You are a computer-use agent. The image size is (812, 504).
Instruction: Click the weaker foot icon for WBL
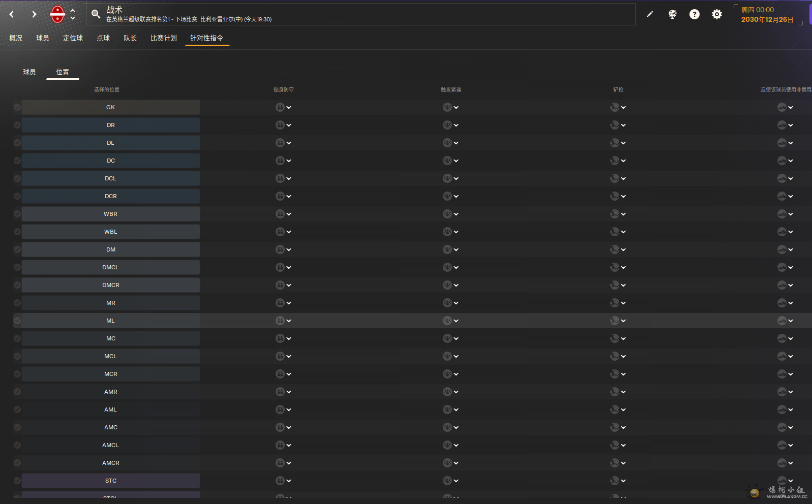(x=782, y=232)
